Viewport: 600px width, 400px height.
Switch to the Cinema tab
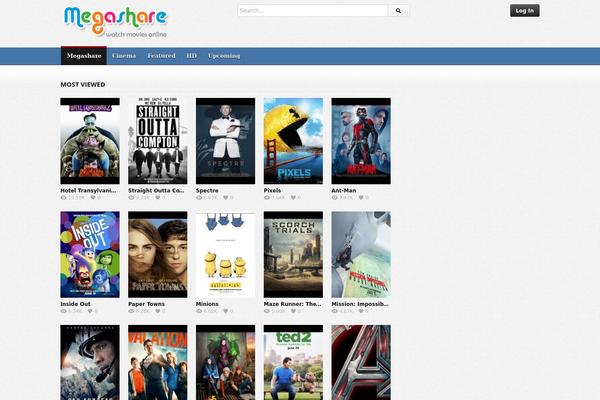click(x=124, y=56)
